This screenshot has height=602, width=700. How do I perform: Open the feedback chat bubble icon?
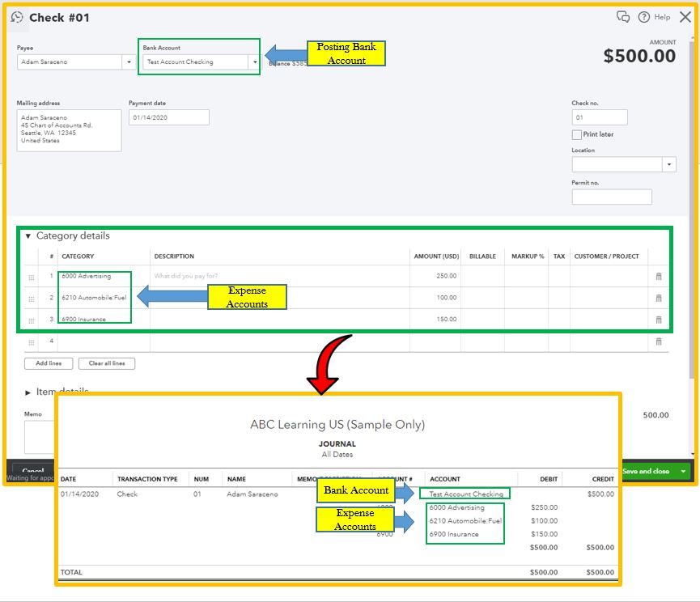623,17
